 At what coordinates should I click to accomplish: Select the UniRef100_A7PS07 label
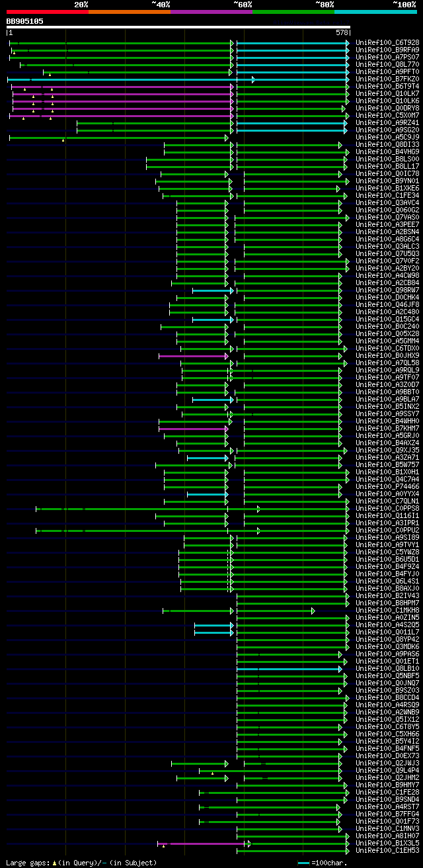[387, 57]
